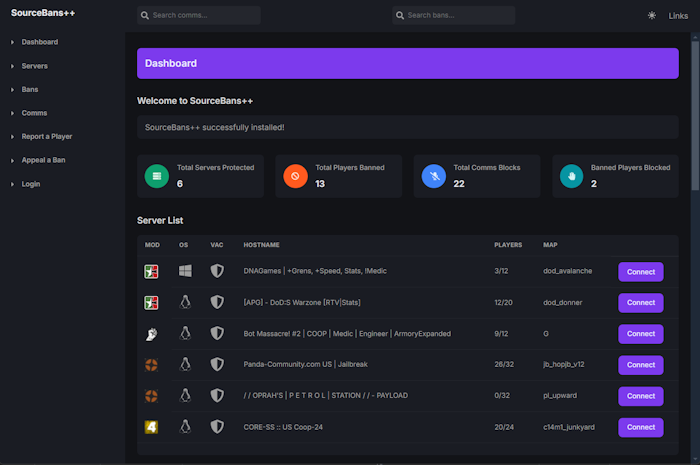Click the jb_hopjb_v12 map cell
This screenshot has width=700, height=465.
pyautogui.click(x=563, y=365)
